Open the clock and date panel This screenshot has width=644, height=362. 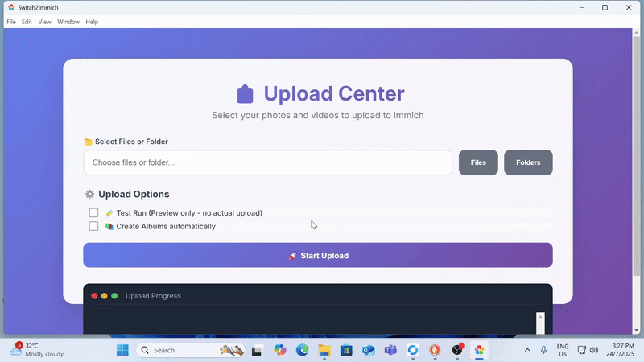point(620,350)
